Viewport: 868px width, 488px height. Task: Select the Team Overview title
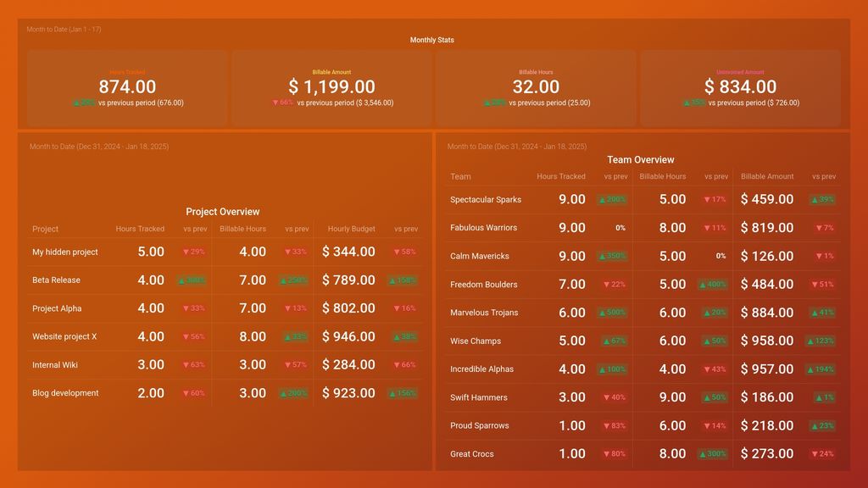click(x=641, y=160)
